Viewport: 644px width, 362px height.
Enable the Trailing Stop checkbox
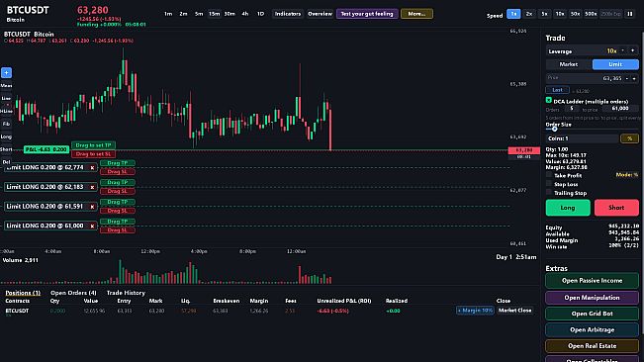(x=549, y=193)
